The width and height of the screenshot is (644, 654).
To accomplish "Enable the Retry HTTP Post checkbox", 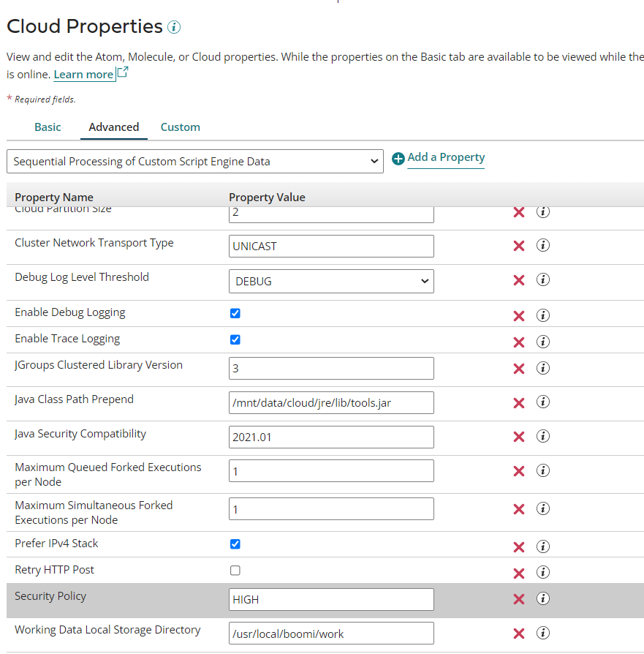I will [235, 571].
